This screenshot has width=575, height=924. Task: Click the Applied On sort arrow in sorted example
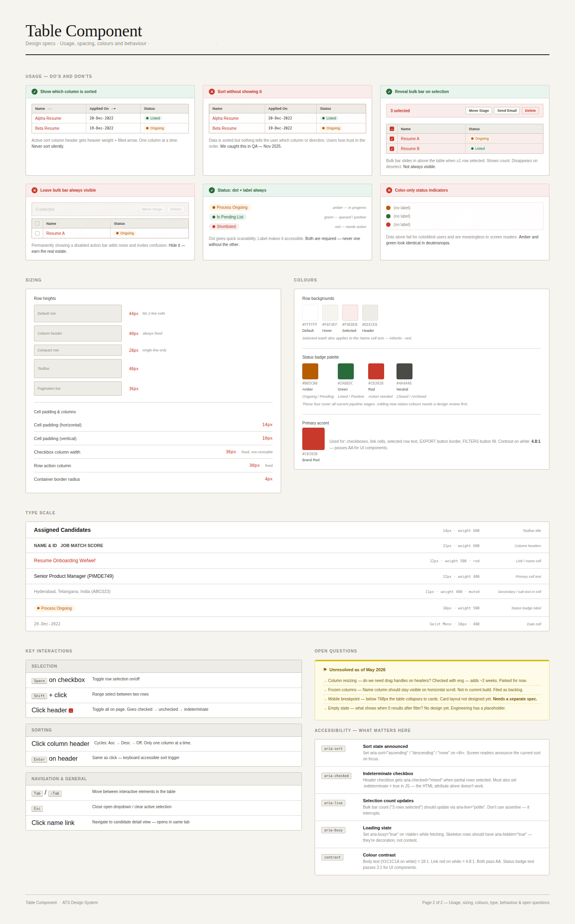pyautogui.click(x=113, y=109)
